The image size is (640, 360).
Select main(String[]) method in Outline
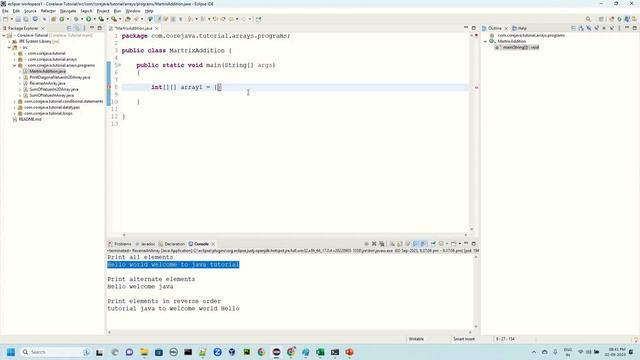click(x=520, y=47)
